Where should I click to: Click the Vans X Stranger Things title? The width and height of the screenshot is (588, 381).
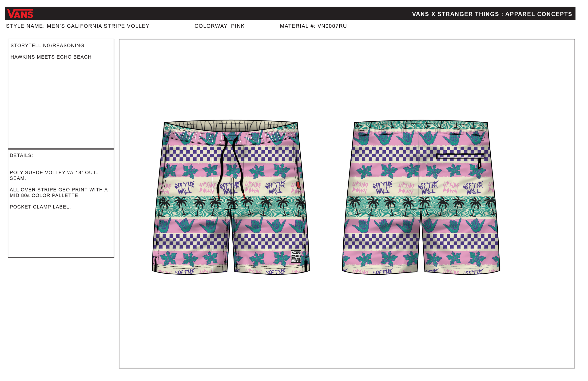pos(492,14)
